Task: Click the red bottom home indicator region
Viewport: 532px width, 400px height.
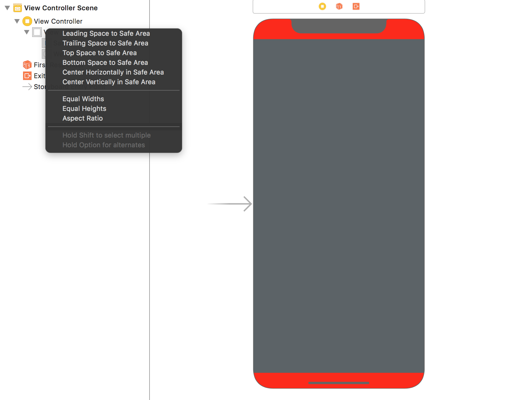Action: coord(339,377)
